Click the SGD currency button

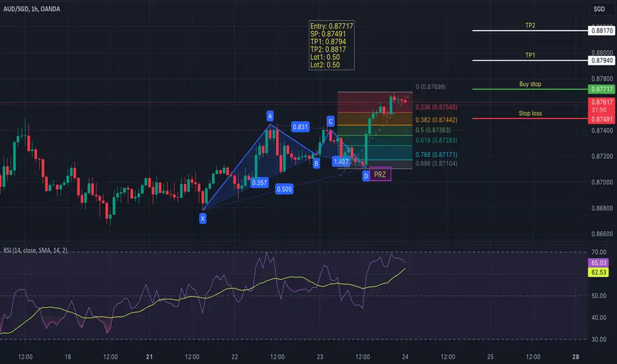[599, 9]
